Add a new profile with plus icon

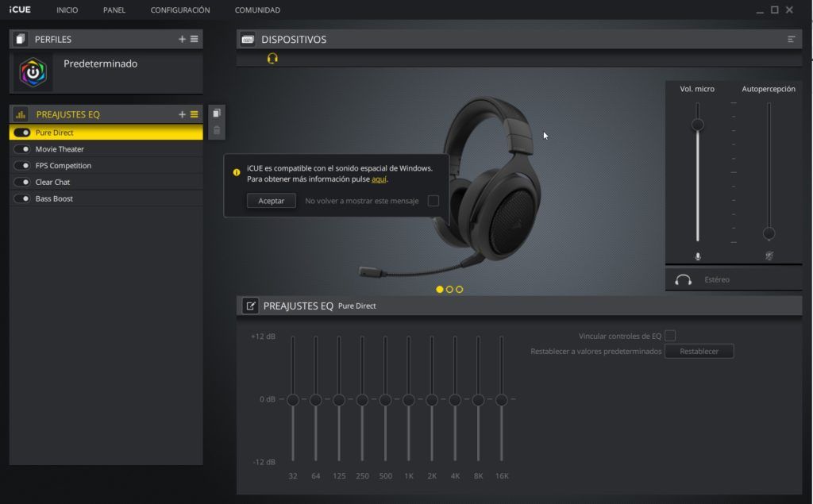(x=182, y=39)
